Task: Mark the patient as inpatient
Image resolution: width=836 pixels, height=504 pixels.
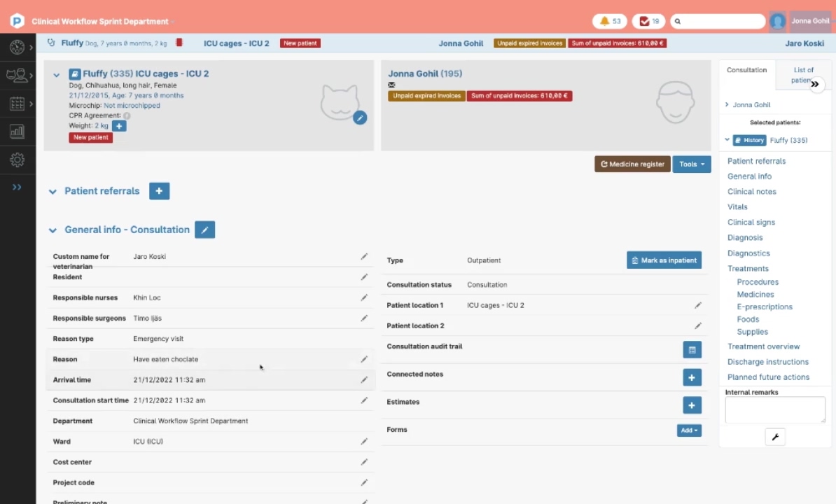Action: tap(664, 260)
